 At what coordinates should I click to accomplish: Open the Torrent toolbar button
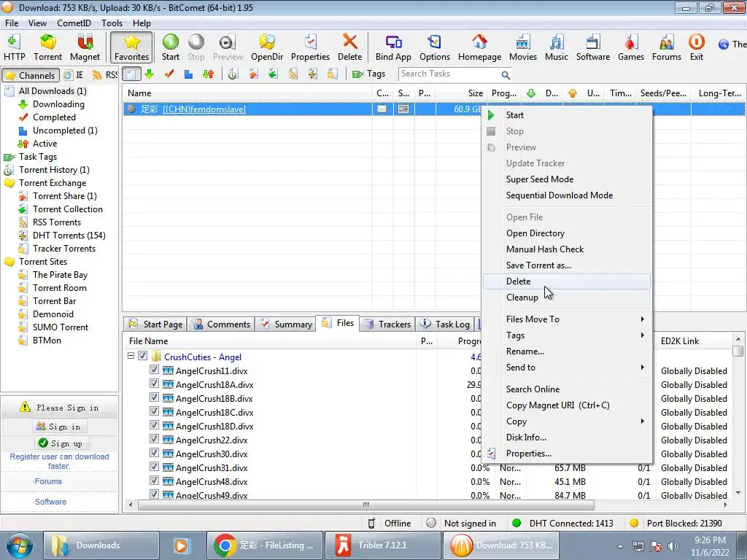coord(47,47)
